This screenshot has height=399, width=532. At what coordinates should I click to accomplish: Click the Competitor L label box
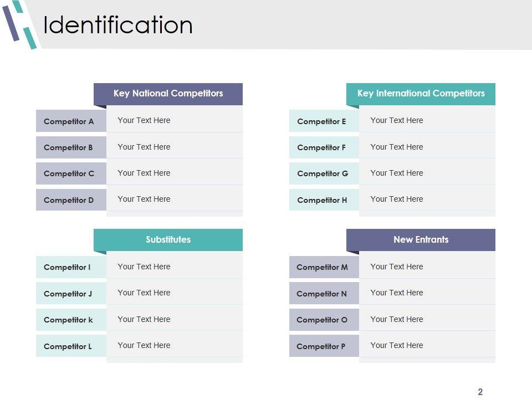(68, 346)
